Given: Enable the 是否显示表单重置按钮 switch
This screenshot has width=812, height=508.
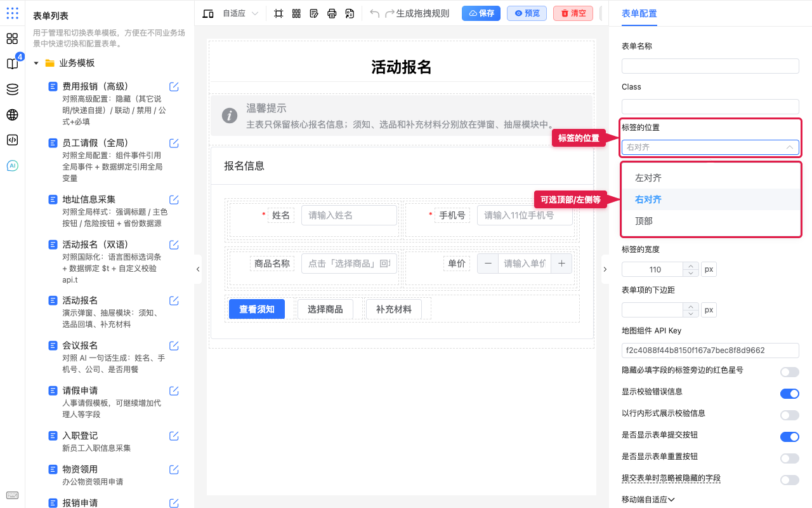Looking at the screenshot, I should click(790, 458).
